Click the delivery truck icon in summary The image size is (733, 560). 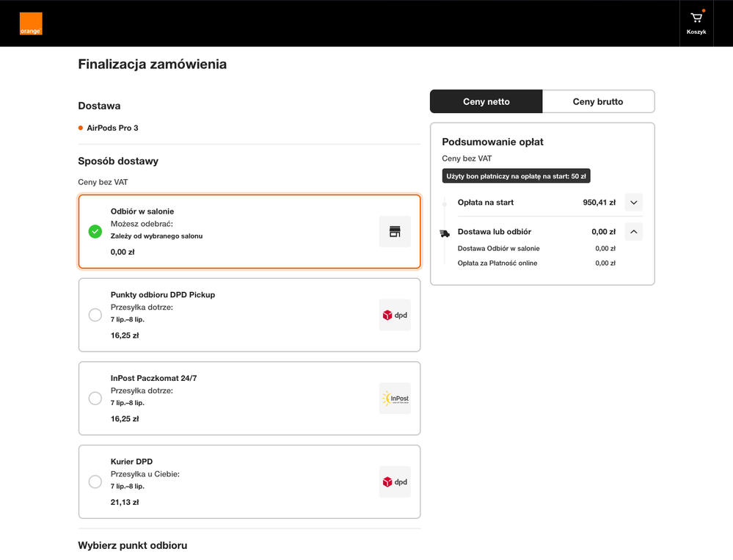point(445,233)
